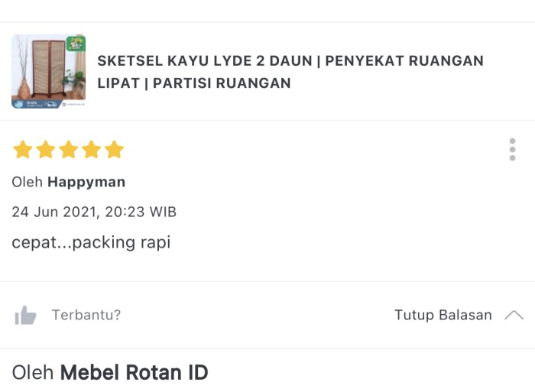This screenshot has width=535, height=392.
Task: Click the Tutup Balasan toggle text
Action: [443, 315]
